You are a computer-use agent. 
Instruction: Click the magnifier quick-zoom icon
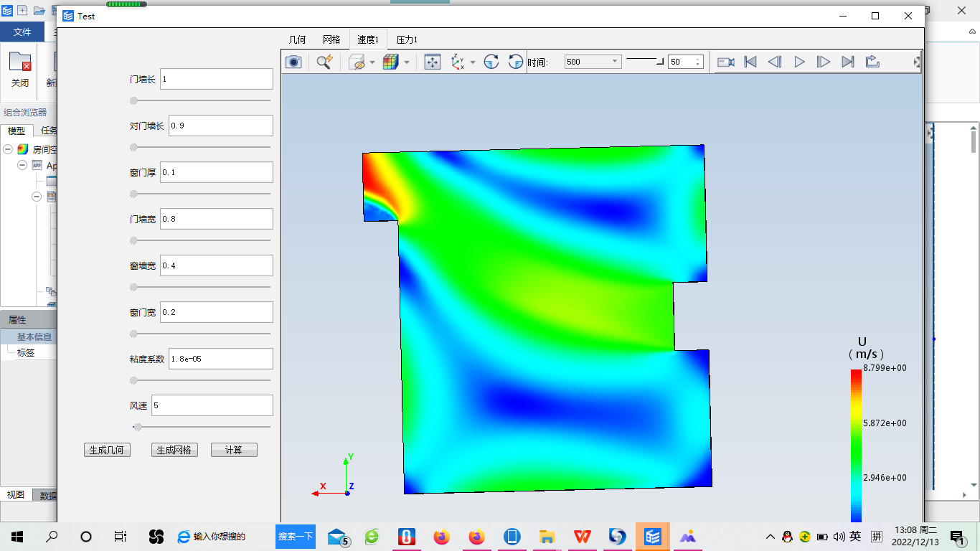coord(325,62)
